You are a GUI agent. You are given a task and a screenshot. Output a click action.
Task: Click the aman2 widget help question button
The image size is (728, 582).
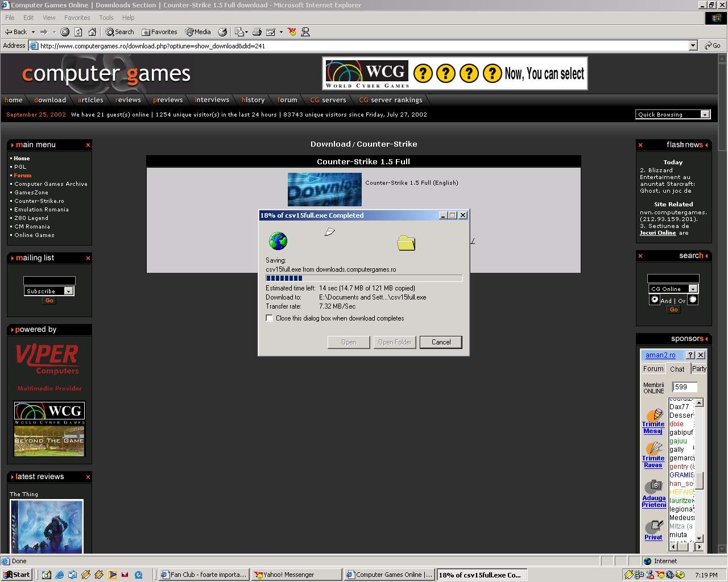tap(690, 355)
